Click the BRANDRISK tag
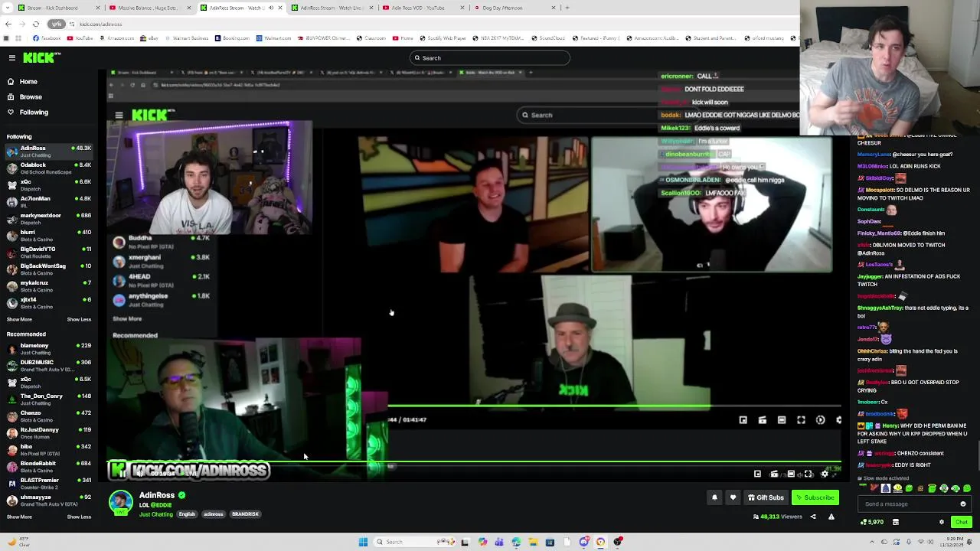This screenshot has height=551, width=980. click(x=245, y=514)
